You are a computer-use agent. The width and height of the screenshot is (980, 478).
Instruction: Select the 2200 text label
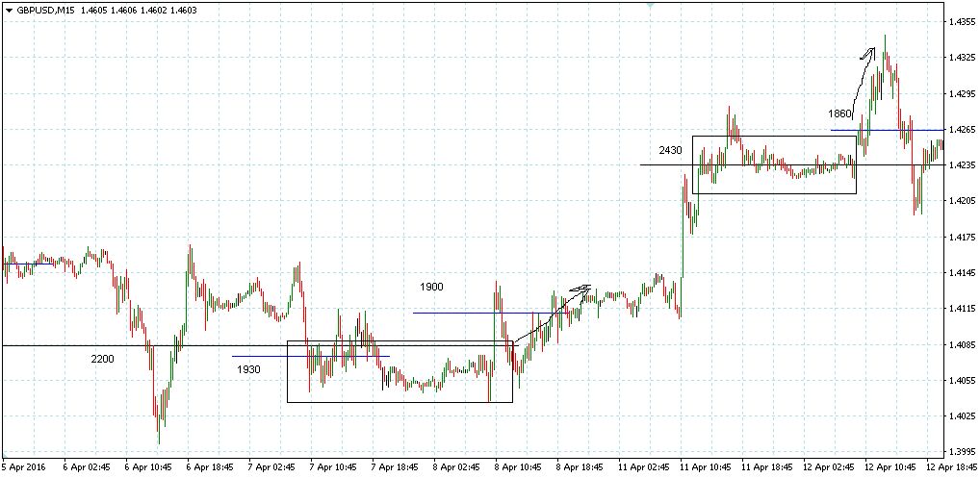click(x=102, y=359)
